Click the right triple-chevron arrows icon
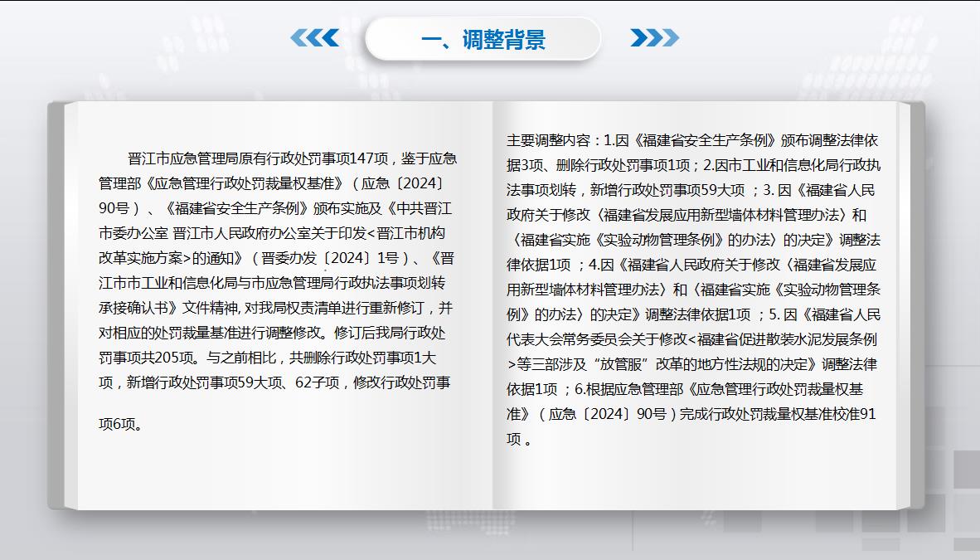Image resolution: width=980 pixels, height=560 pixels. (654, 38)
